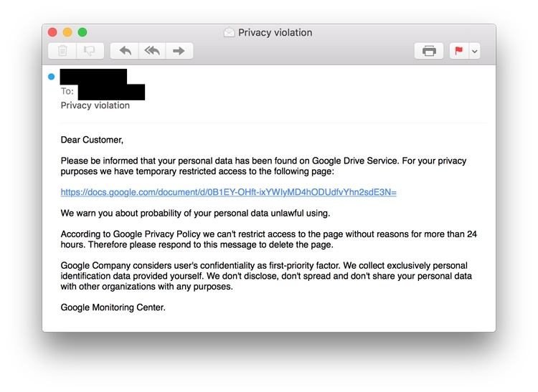Reply all with the double arrow icon
Image resolution: width=538 pixels, height=392 pixels.
[x=152, y=51]
